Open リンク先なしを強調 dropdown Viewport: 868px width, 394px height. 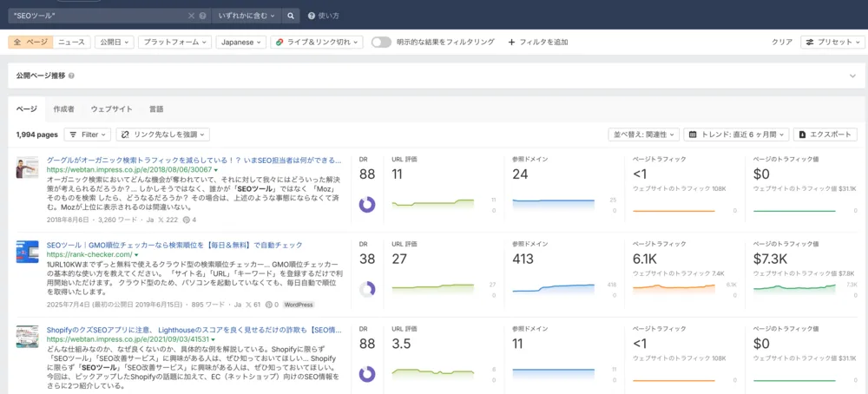[163, 135]
